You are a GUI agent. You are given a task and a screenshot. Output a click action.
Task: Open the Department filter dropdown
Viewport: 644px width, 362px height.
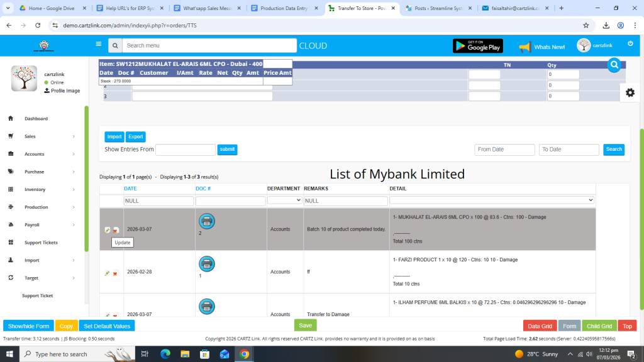(284, 200)
